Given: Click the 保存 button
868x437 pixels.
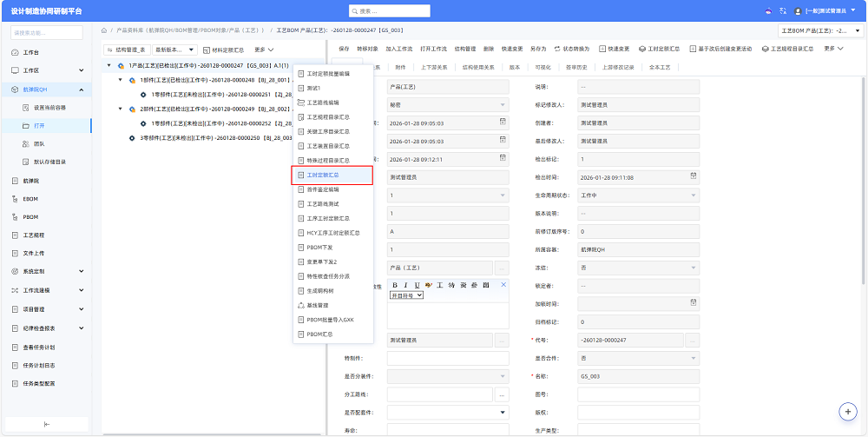Looking at the screenshot, I should [x=344, y=49].
